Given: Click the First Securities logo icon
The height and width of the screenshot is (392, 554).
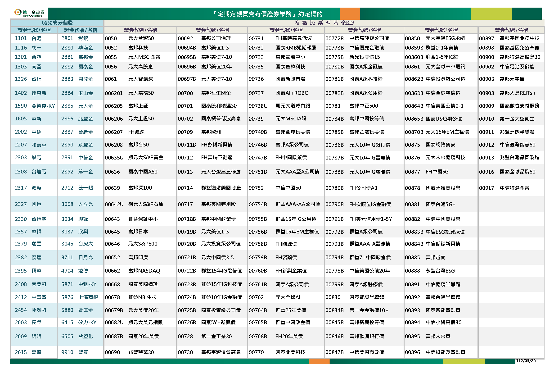Looking at the screenshot, I should pos(18,12).
